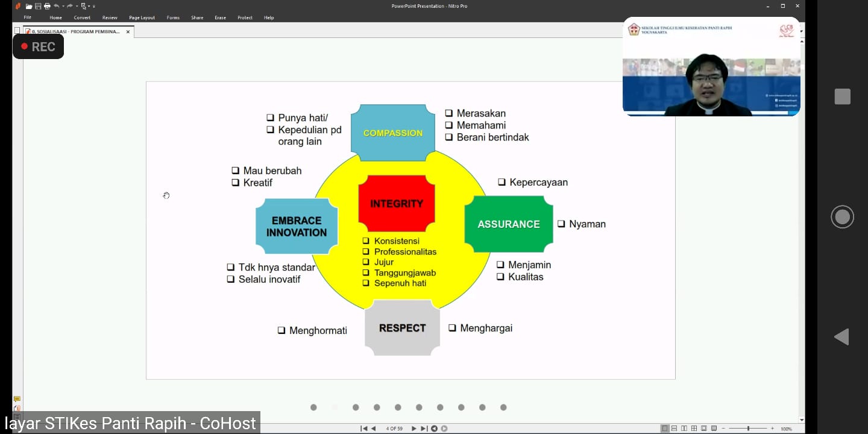Click the zoom slider handle
868x434 pixels.
point(748,429)
